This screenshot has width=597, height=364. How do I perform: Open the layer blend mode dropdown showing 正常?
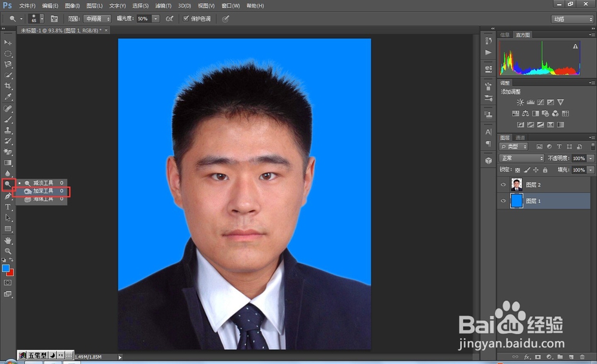click(521, 158)
